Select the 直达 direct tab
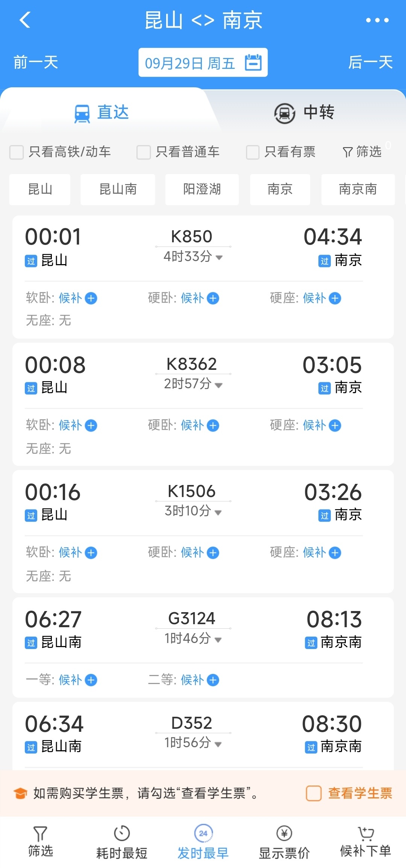406x868 pixels. tap(102, 112)
